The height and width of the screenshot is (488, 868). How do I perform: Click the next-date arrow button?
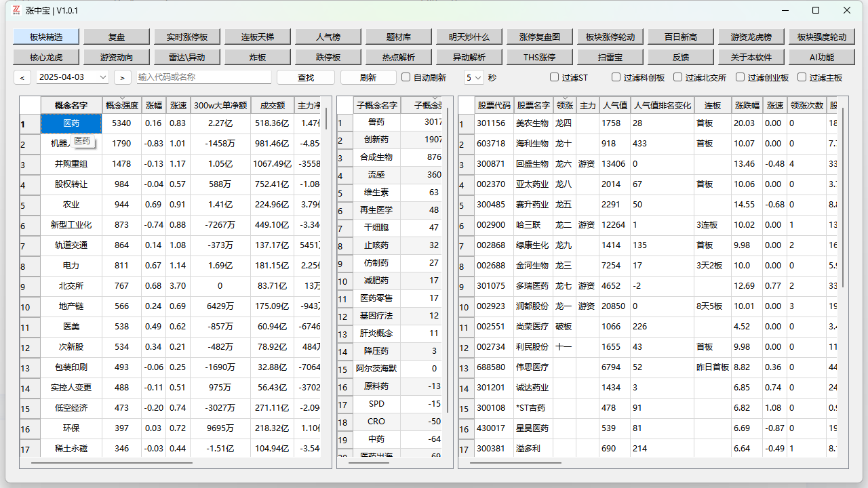click(122, 77)
